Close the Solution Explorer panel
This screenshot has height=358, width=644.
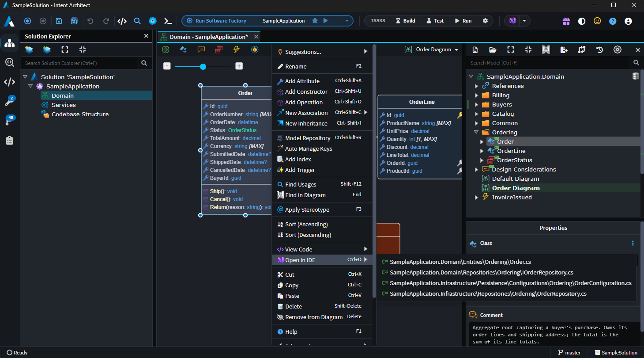[x=146, y=36]
